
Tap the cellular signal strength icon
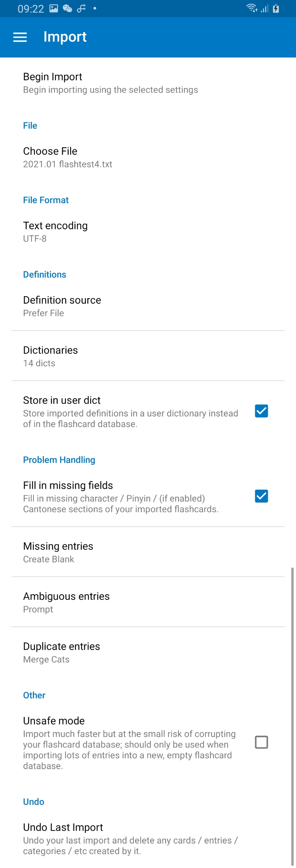click(265, 8)
